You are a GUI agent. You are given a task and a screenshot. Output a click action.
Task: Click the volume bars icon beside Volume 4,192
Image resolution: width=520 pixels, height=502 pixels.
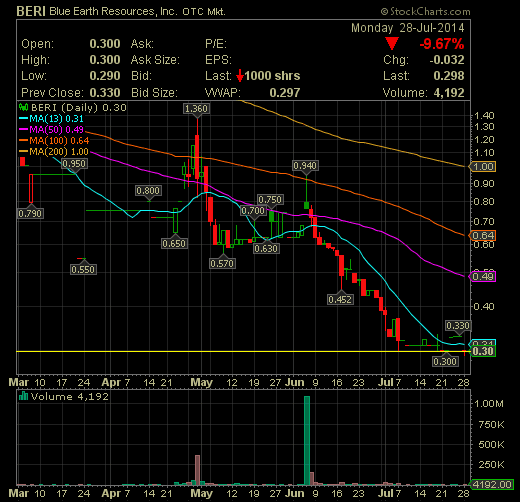tap(23, 396)
